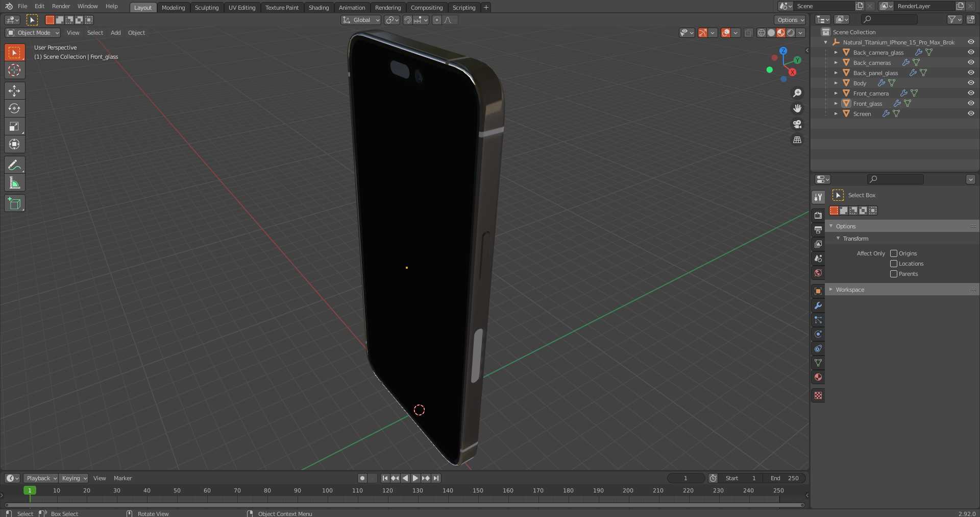Open the File menu
The height and width of the screenshot is (517, 980).
tap(22, 6)
